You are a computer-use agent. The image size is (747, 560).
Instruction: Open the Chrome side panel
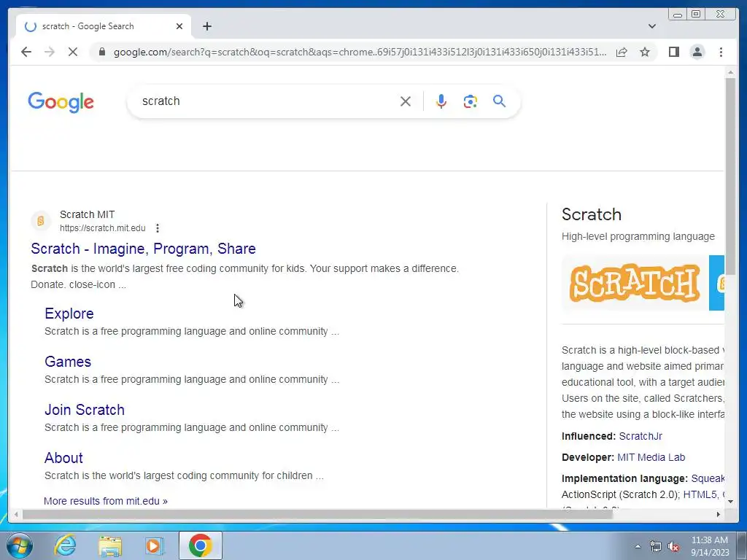click(x=673, y=52)
